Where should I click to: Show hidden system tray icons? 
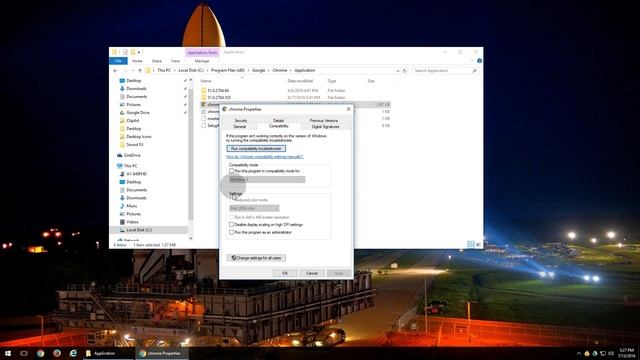[578, 353]
